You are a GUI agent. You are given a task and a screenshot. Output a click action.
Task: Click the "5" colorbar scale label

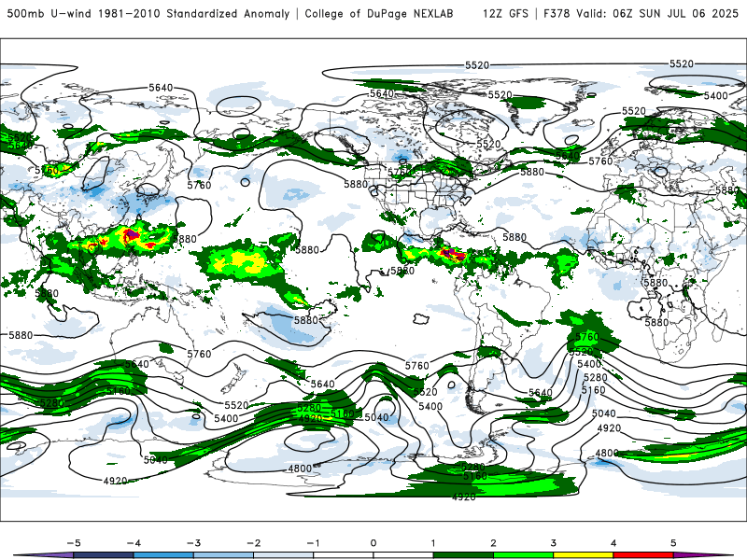(x=673, y=543)
